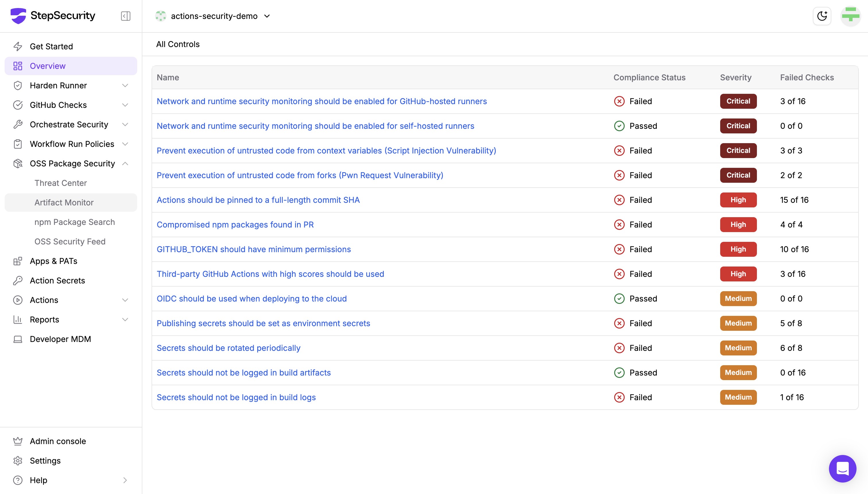Click the Admin console crown icon
Screen dimensions: 868x494
point(18,441)
